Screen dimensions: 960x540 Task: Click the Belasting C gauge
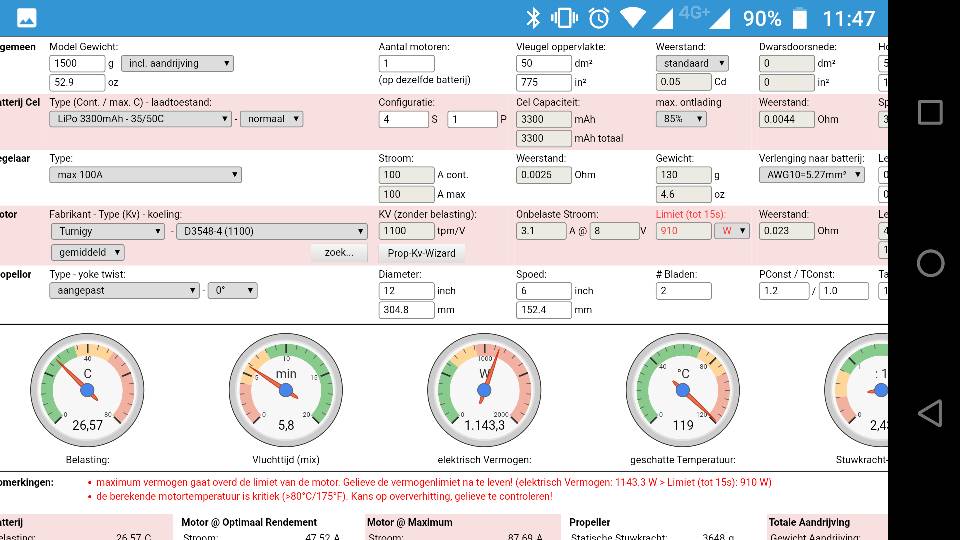tap(87, 390)
